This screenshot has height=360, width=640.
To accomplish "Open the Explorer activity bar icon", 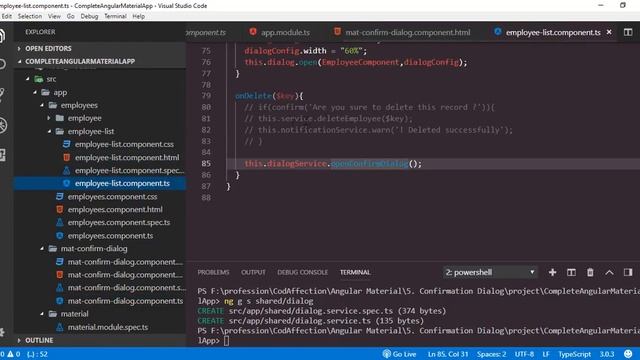I will [2, 36].
